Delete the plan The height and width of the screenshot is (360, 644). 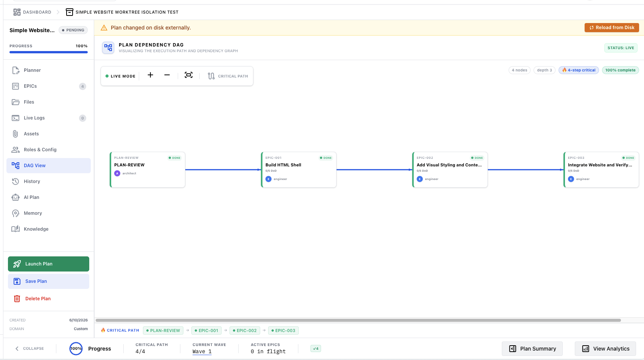coord(48,299)
